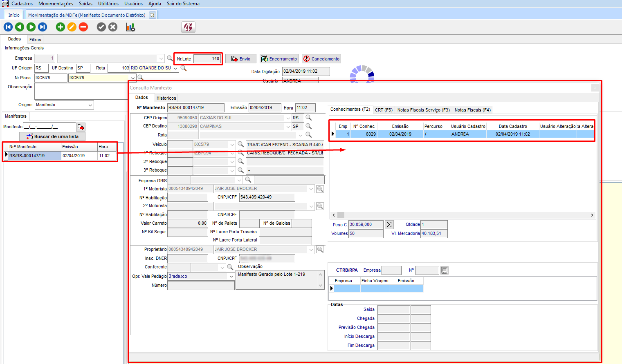Switch to the Notas Fiscais (F4) tab
This screenshot has height=364, width=622.
tap(472, 110)
